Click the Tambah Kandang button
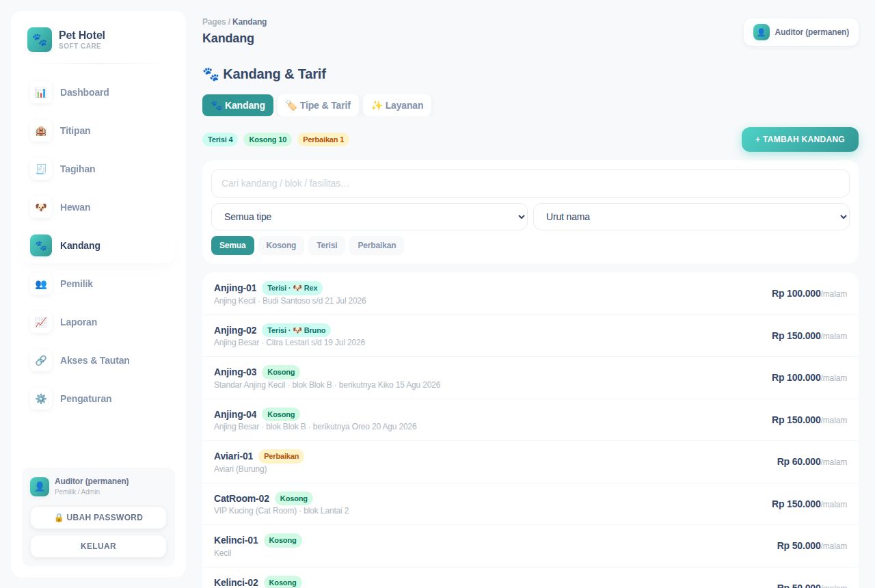 click(x=800, y=139)
